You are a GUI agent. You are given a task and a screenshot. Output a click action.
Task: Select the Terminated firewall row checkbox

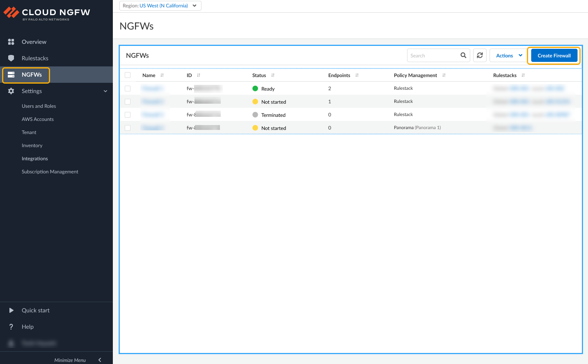pos(128,115)
